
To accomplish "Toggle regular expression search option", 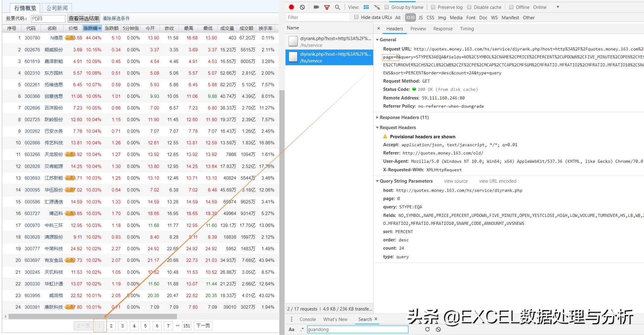I will coord(302,329).
